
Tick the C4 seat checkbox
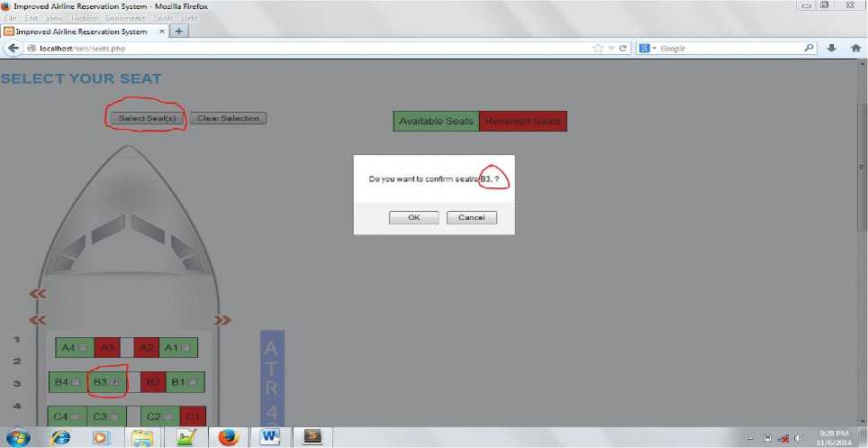tap(75, 416)
